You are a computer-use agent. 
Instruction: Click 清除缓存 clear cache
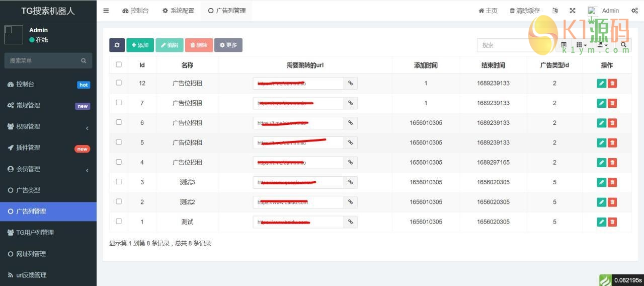tap(525, 11)
